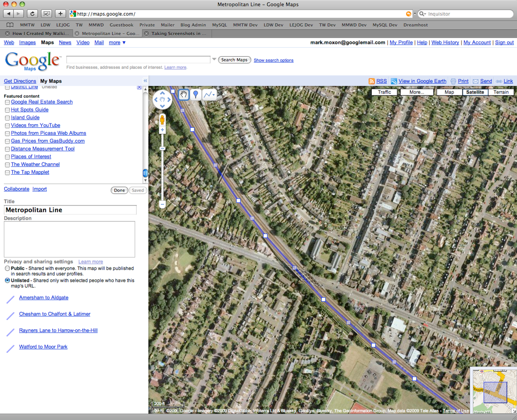517x420 pixels.
Task: Collapse the overview map corner arrow
Action: tap(514, 411)
